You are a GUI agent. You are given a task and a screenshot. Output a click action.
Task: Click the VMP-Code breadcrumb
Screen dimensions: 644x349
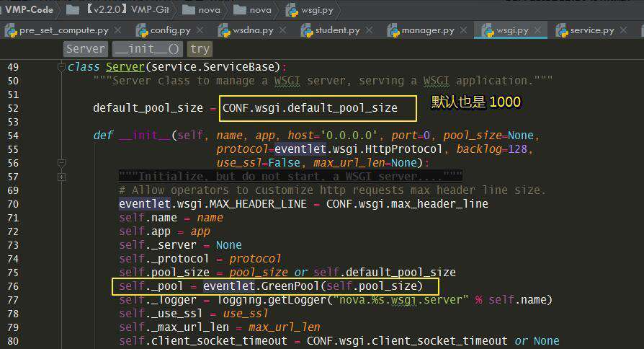29,9
